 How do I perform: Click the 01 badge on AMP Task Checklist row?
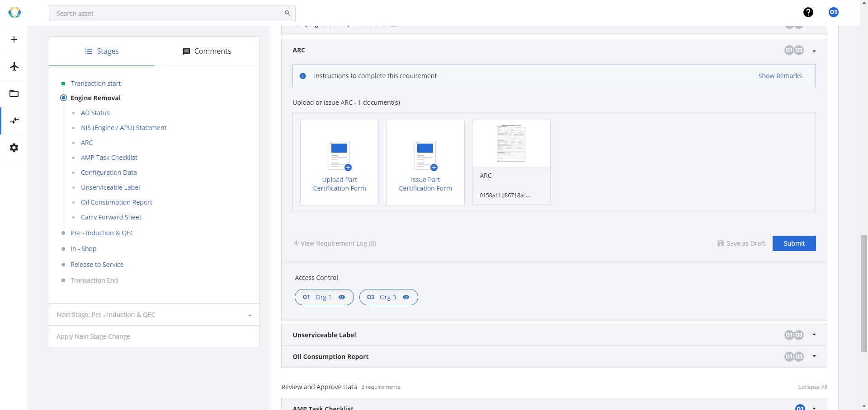point(800,407)
